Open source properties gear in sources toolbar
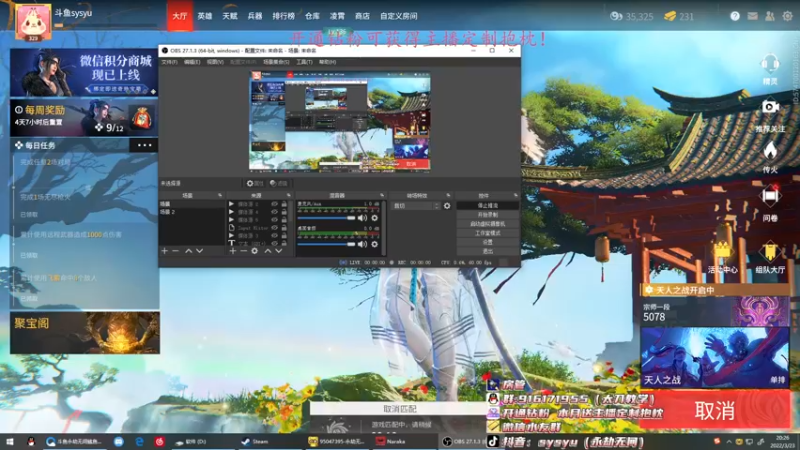The image size is (800, 450). [x=255, y=251]
